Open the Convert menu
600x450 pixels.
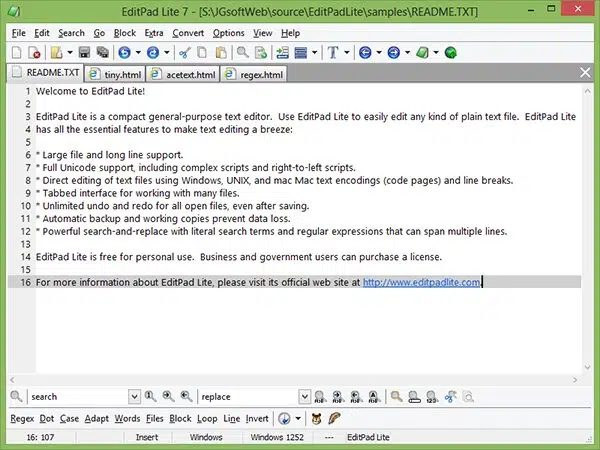188,33
